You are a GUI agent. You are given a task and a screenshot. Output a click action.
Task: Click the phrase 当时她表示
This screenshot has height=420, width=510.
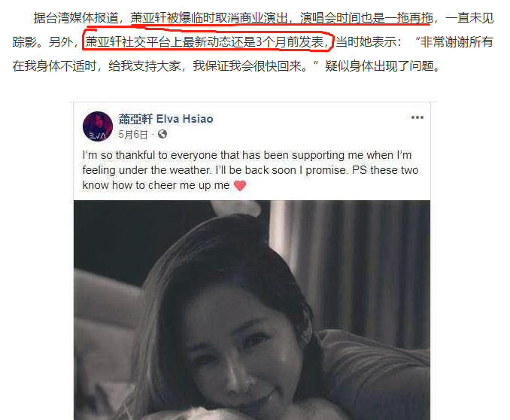pyautogui.click(x=368, y=41)
